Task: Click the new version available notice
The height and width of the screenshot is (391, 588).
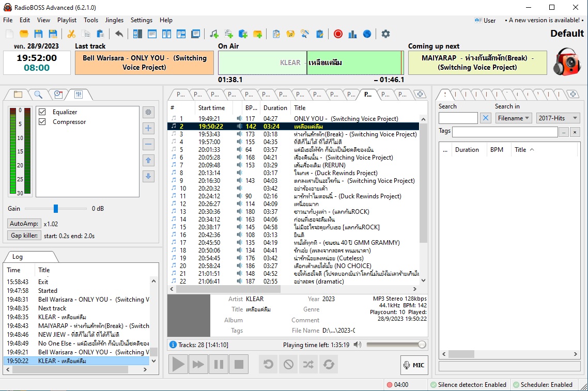Action: [544, 20]
